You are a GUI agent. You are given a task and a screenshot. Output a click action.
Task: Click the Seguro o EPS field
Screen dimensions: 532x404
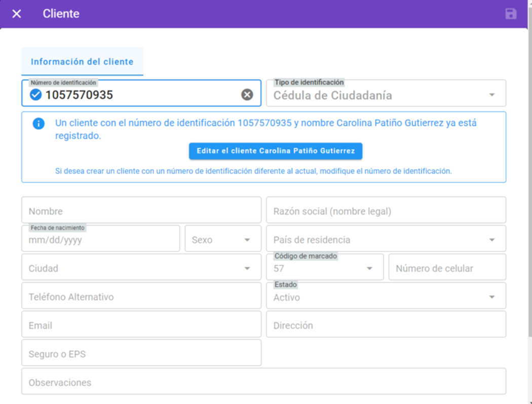click(141, 354)
